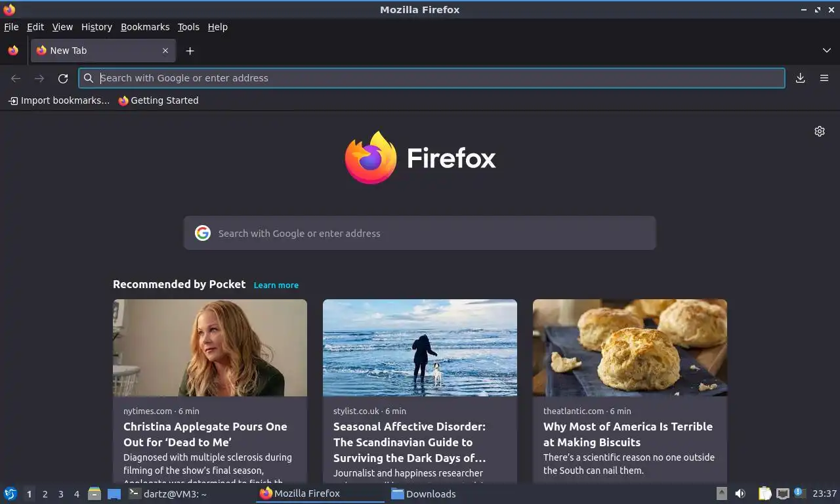Open new tab personalize gear icon
This screenshot has height=504, width=840.
820,131
